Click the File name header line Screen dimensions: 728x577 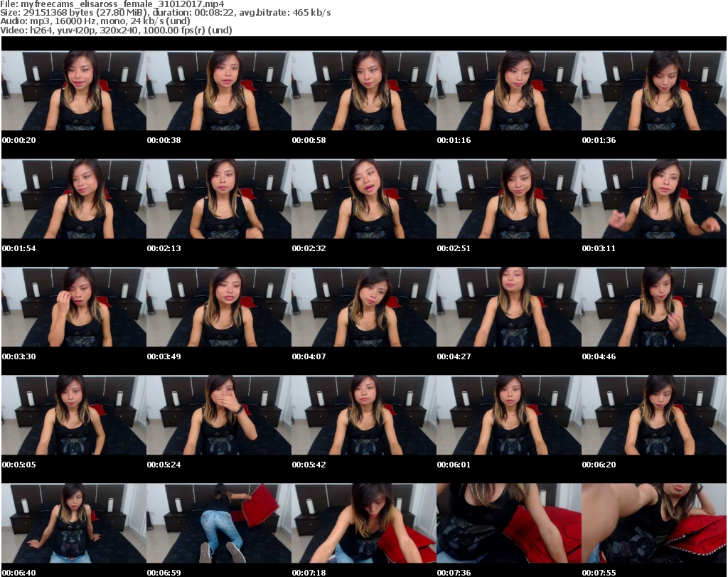113,4
